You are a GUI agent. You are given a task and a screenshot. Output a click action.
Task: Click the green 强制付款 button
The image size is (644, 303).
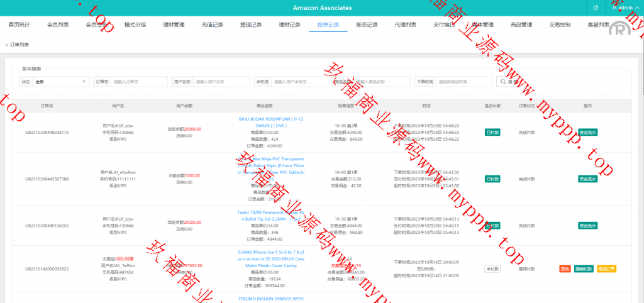pyautogui.click(x=582, y=269)
